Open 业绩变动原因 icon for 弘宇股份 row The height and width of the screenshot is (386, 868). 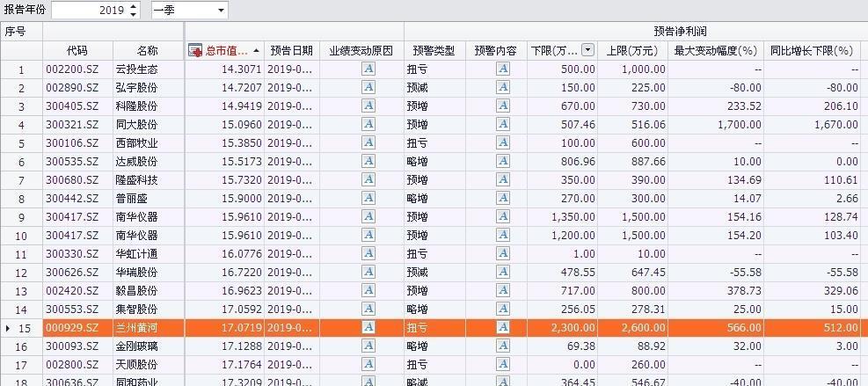[368, 88]
